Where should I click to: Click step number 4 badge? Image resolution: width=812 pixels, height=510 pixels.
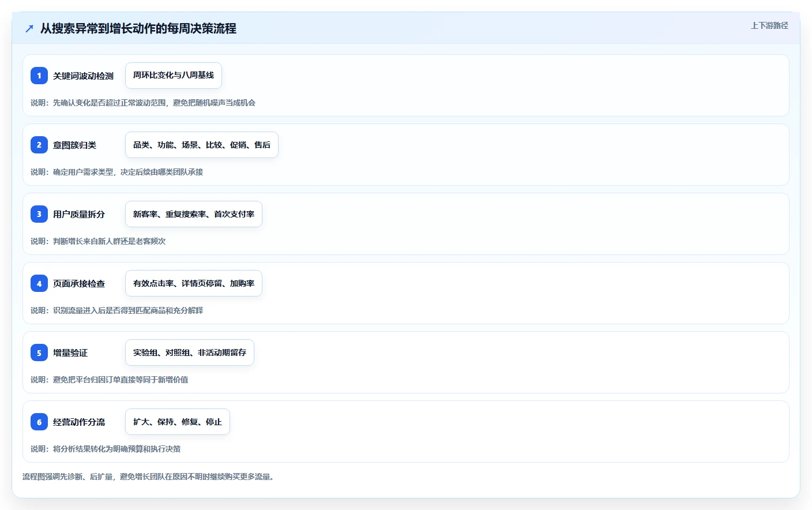pyautogui.click(x=39, y=283)
